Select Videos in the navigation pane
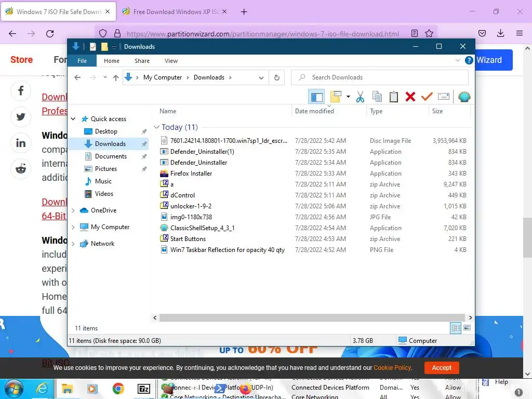This screenshot has height=399, width=532. pos(104,194)
